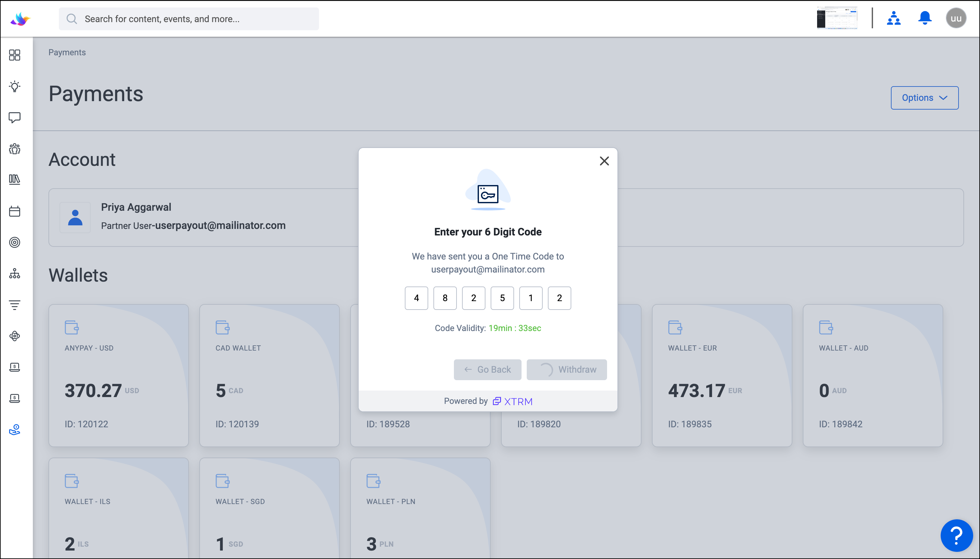Click the WALLET - PLN wallet icon
The width and height of the screenshot is (980, 559).
click(x=374, y=481)
